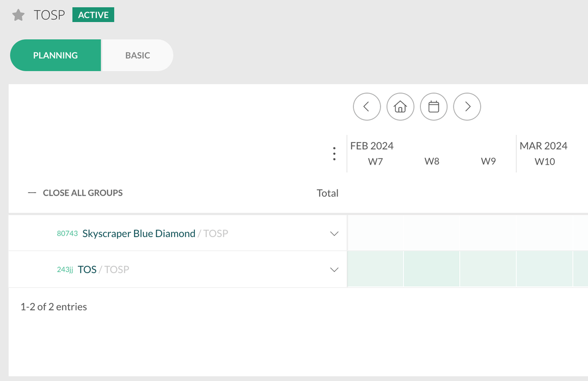
Task: Open the calendar date picker icon
Action: 433,106
